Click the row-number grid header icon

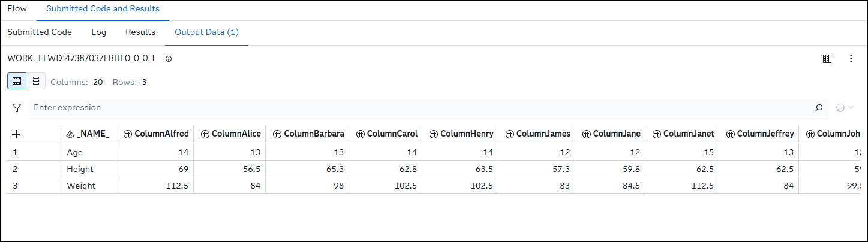[17, 134]
